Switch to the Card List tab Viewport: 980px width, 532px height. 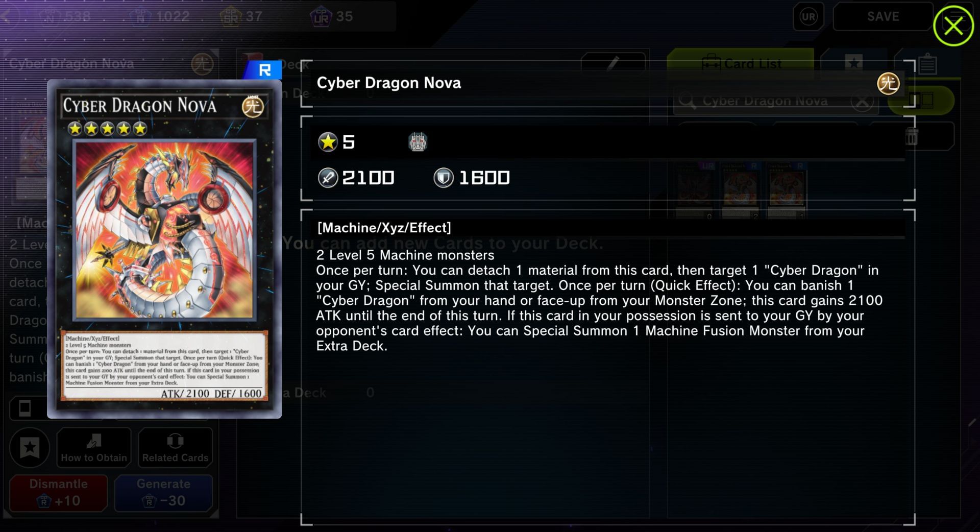741,64
